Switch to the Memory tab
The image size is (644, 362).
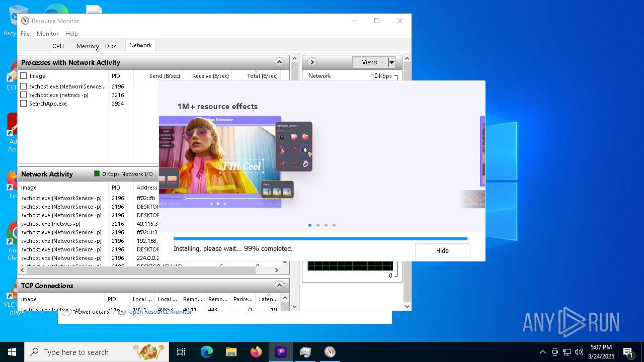click(88, 46)
